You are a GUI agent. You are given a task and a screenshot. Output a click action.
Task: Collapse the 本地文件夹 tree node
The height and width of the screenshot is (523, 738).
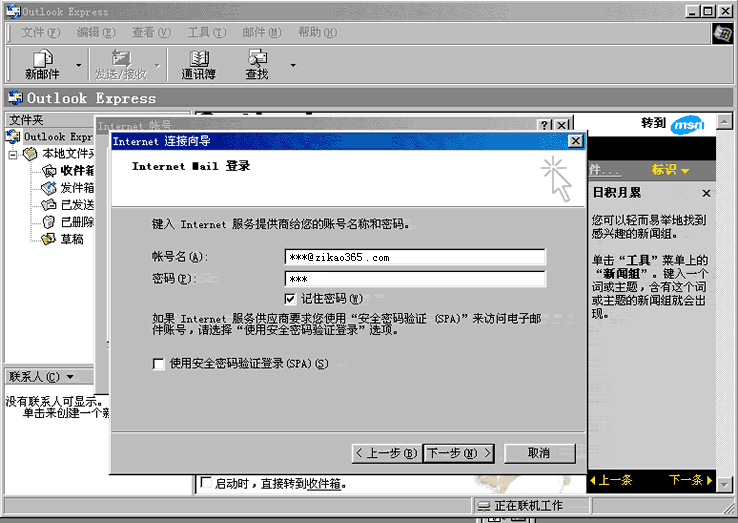(x=13, y=154)
